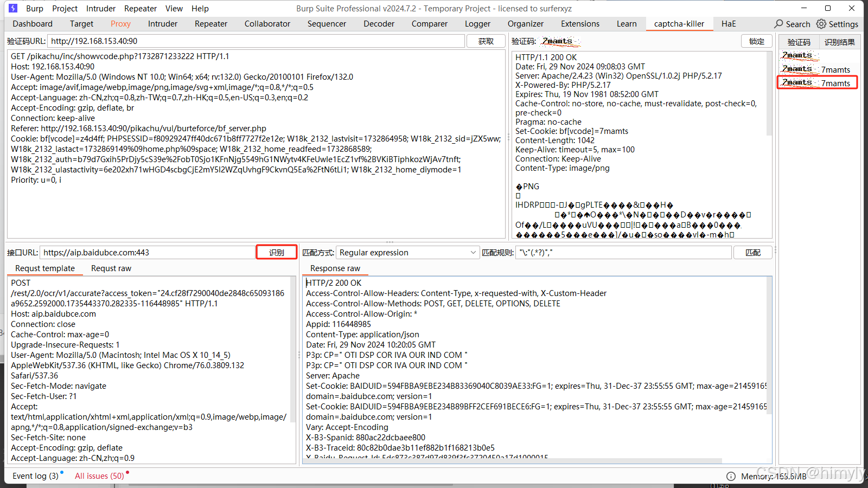The width and height of the screenshot is (868, 488).
Task: Switch to the Extensions tab
Action: pyautogui.click(x=580, y=24)
